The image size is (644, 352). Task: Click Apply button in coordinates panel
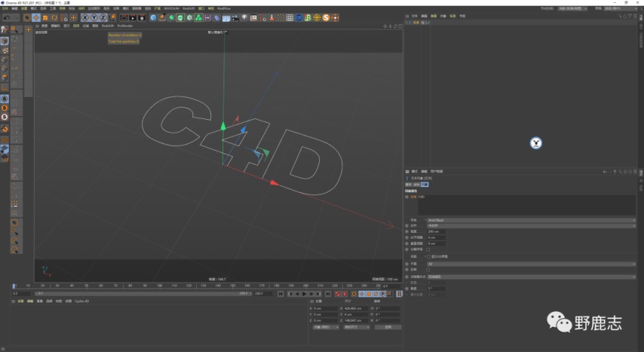(388, 328)
